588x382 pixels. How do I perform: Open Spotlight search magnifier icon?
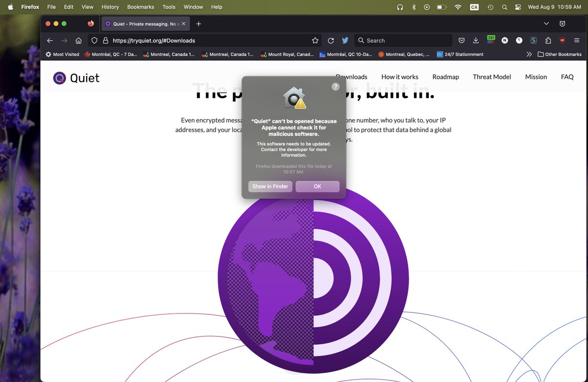tap(505, 7)
